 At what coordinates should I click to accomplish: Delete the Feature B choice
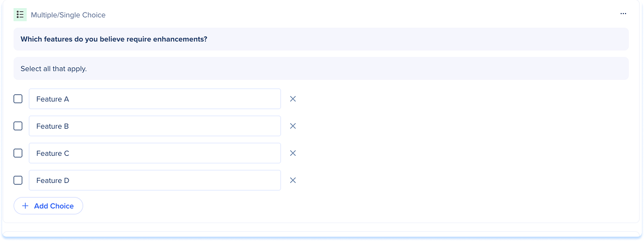pyautogui.click(x=292, y=126)
